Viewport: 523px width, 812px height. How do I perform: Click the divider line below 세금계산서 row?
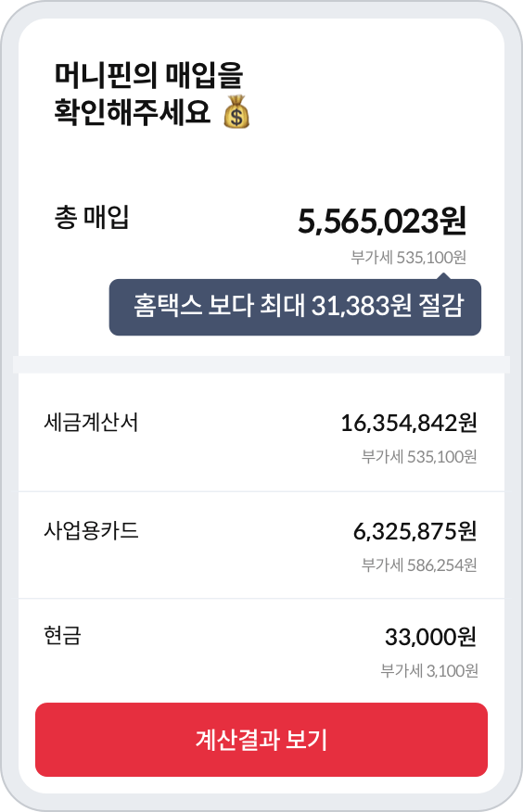tap(261, 491)
